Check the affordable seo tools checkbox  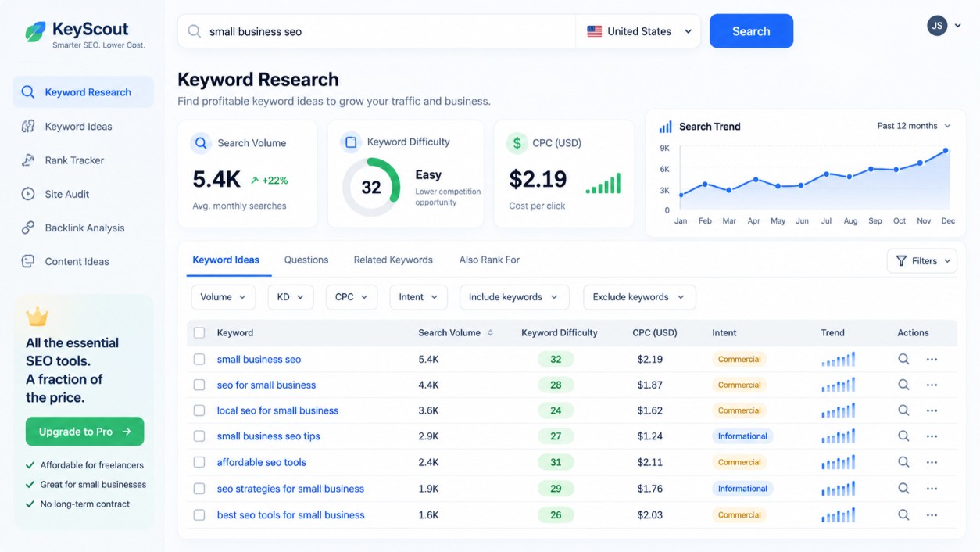[x=199, y=462]
